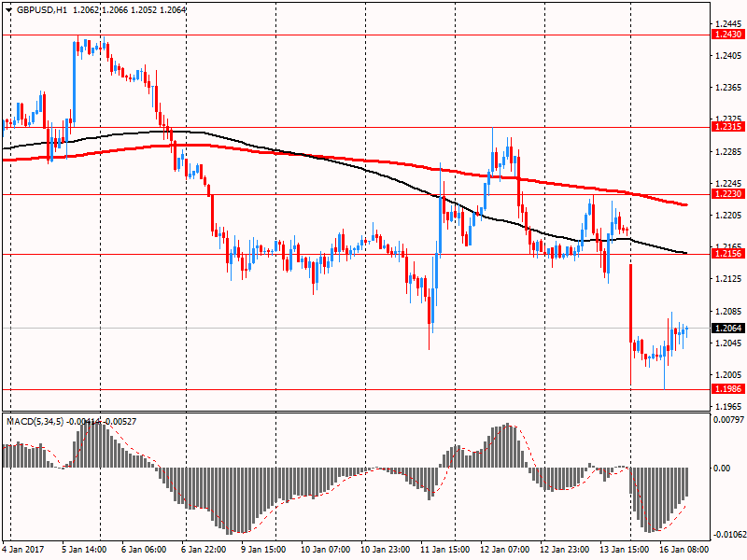The height and width of the screenshot is (560, 747).
Task: Select the 1.2315 red price level label
Action: 728,127
